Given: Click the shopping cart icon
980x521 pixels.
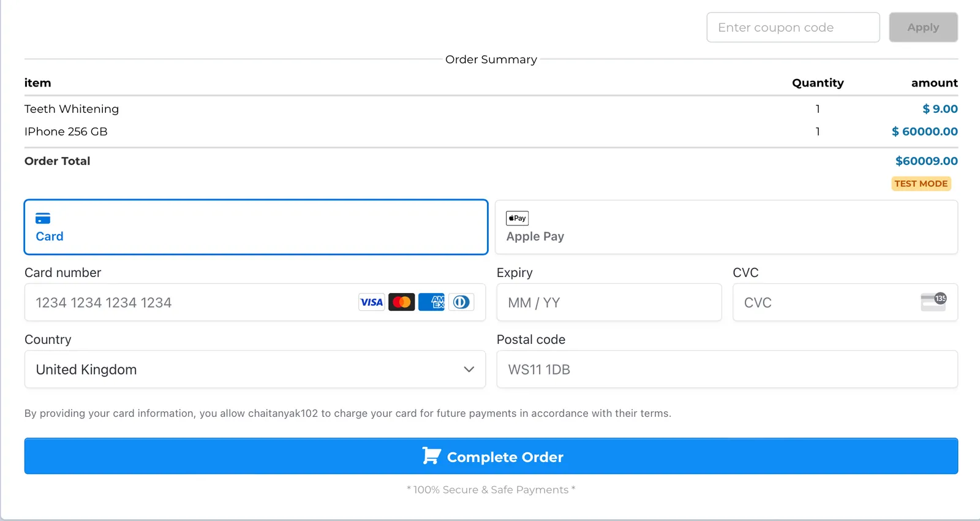Looking at the screenshot, I should coord(431,456).
